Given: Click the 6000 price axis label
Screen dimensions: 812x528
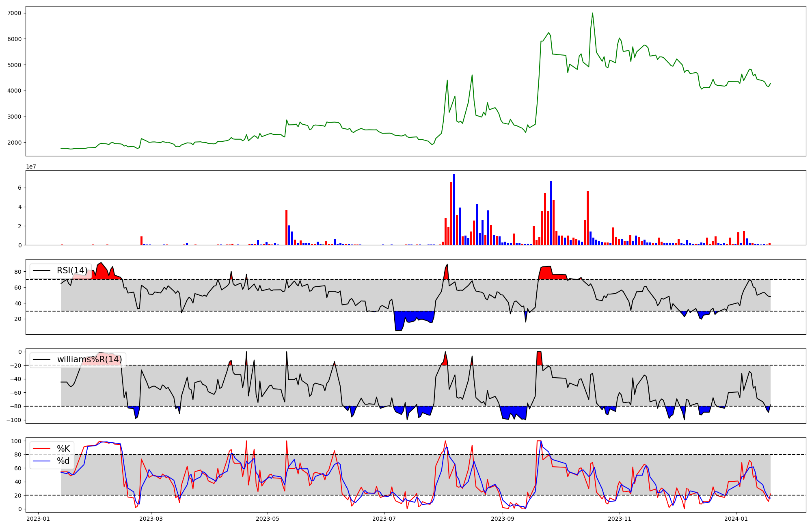Looking at the screenshot, I should click(14, 39).
